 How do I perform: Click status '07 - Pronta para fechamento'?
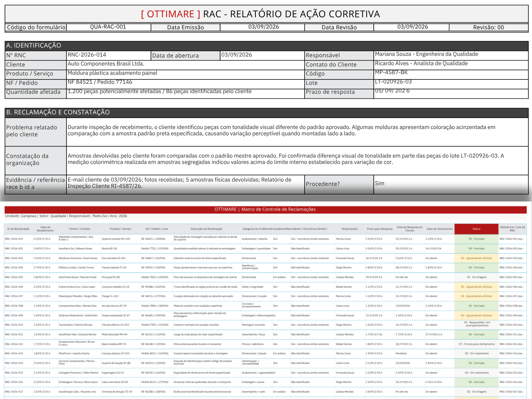[476, 344]
